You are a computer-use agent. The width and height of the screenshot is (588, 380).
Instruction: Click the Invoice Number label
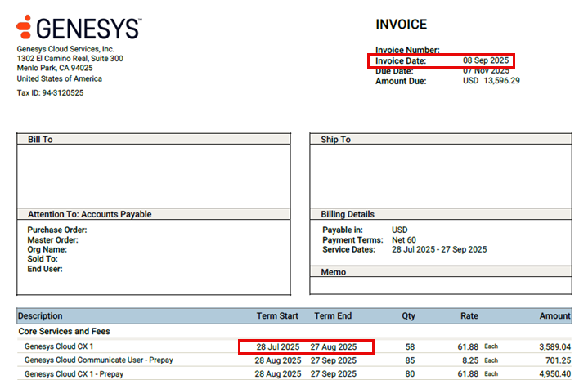click(407, 51)
